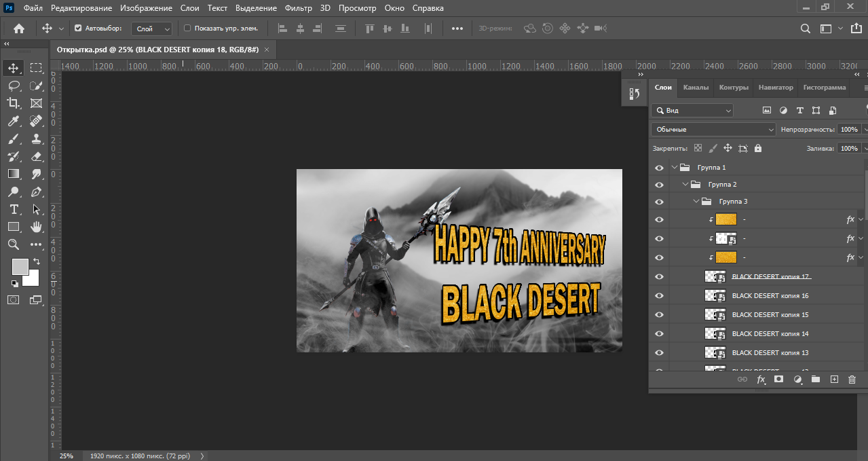The width and height of the screenshot is (868, 461).
Task: Select the Crop tool
Action: coord(13,103)
